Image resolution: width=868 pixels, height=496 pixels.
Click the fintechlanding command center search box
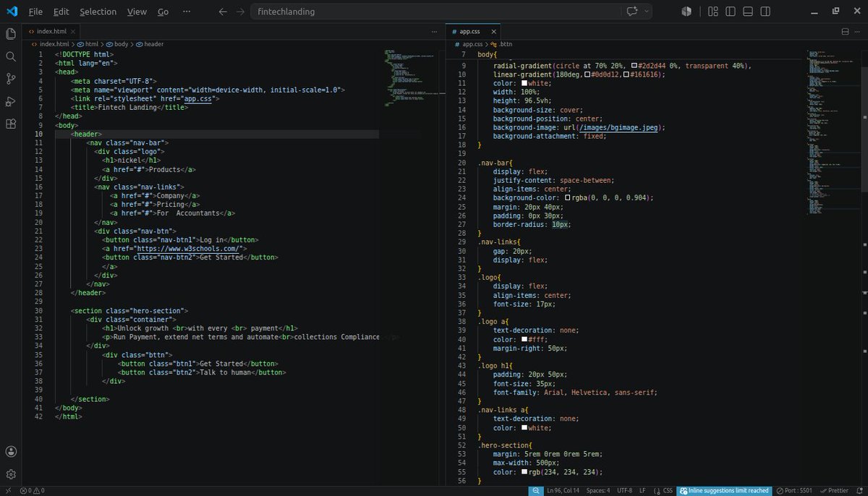[451, 12]
